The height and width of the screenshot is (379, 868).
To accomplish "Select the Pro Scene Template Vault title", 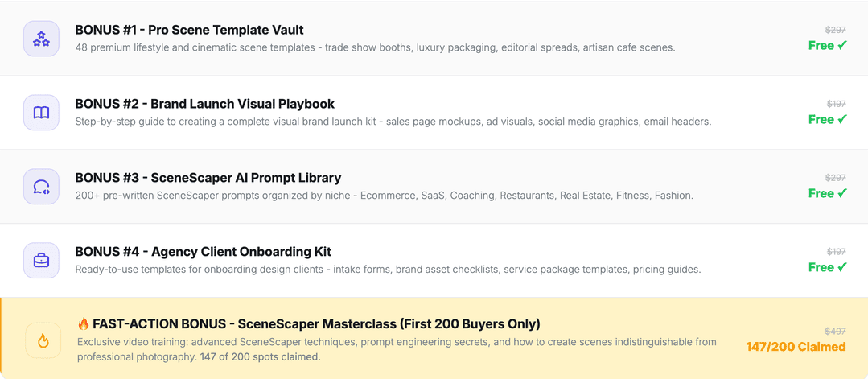I will coord(189,30).
